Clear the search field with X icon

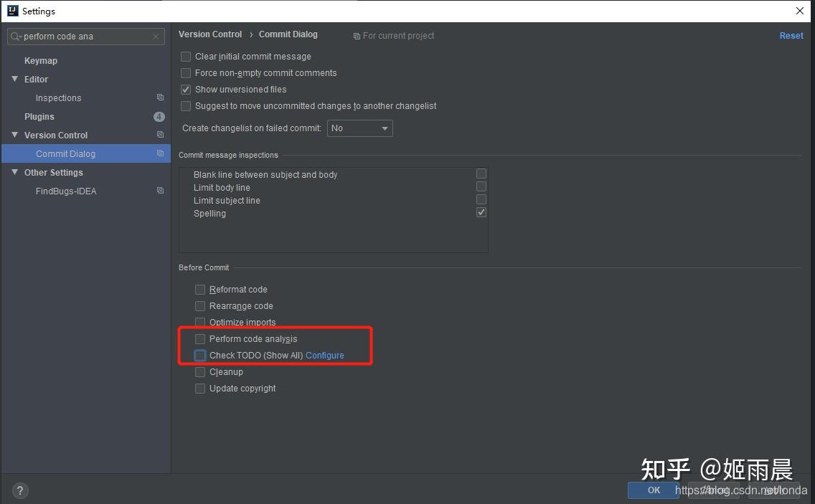coord(156,37)
